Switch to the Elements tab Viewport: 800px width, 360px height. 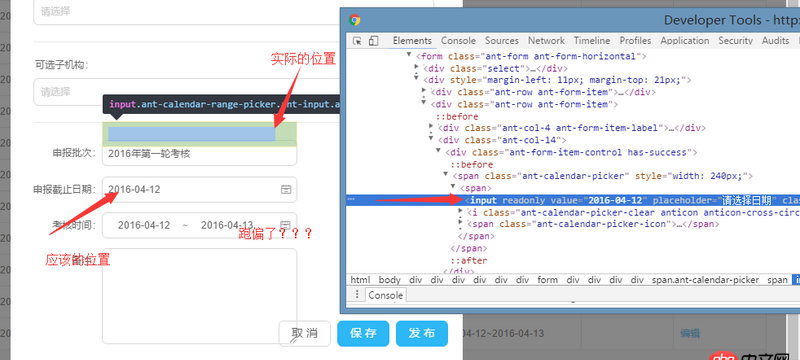point(412,41)
